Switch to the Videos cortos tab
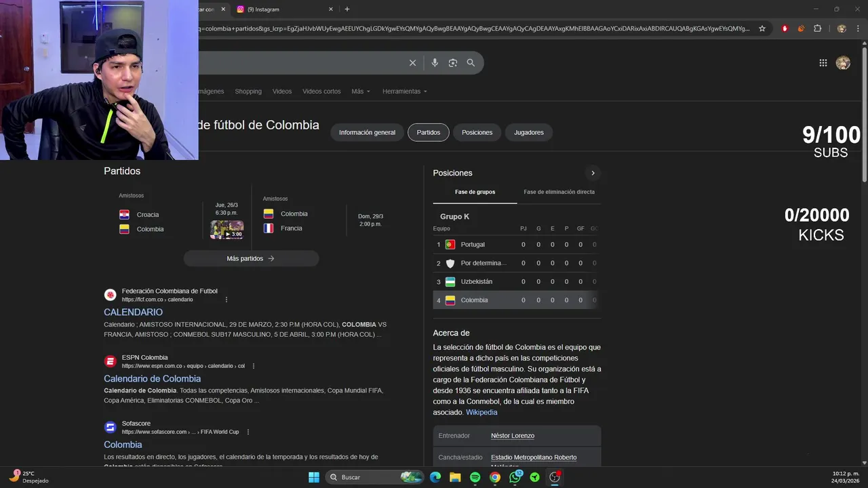 pos(321,91)
